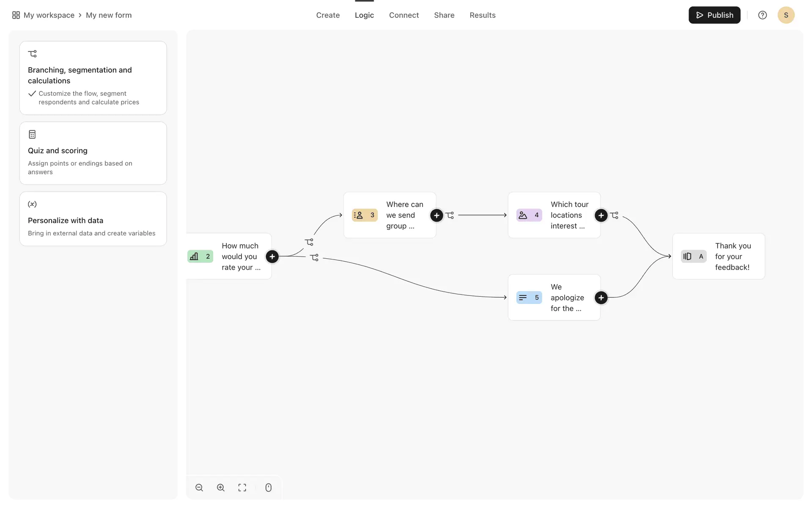
Task: Open the Connect tab
Action: pos(404,15)
